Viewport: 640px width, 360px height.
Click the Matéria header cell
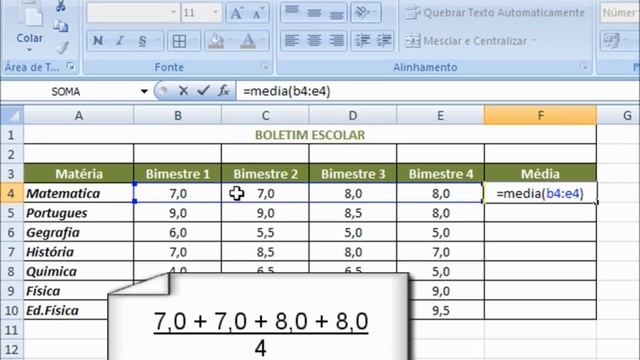coord(78,174)
